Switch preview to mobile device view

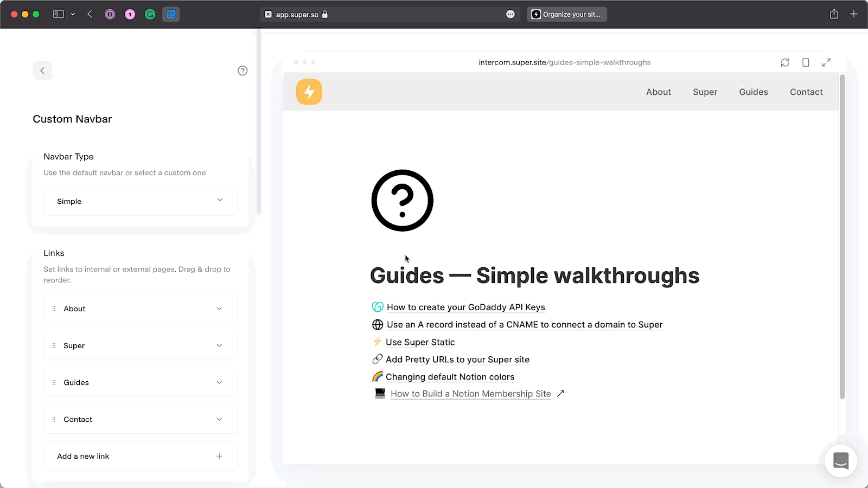806,62
